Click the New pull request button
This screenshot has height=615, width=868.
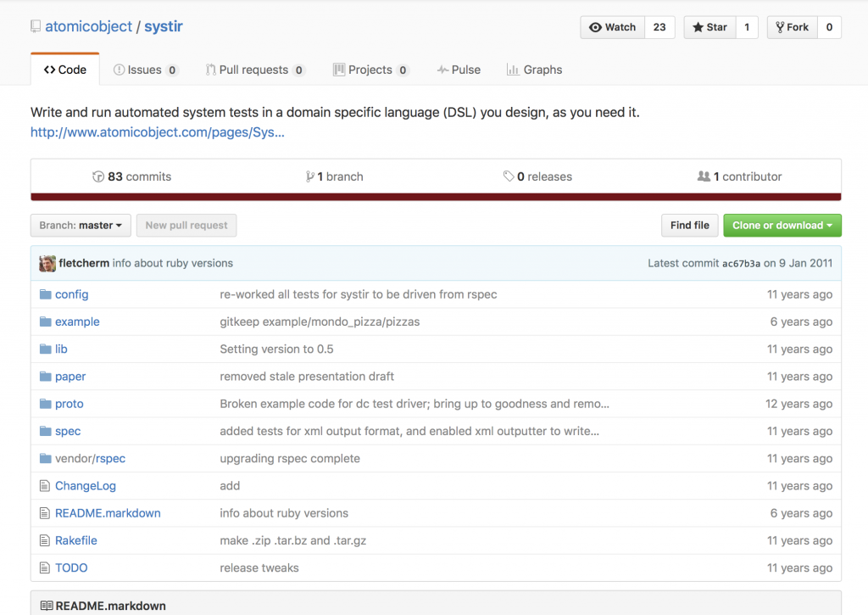[x=186, y=226]
